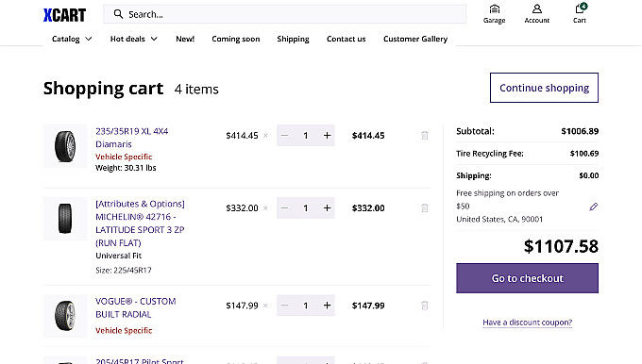Click the search magnifier icon
This screenshot has height=364, width=642.
pyautogui.click(x=118, y=14)
